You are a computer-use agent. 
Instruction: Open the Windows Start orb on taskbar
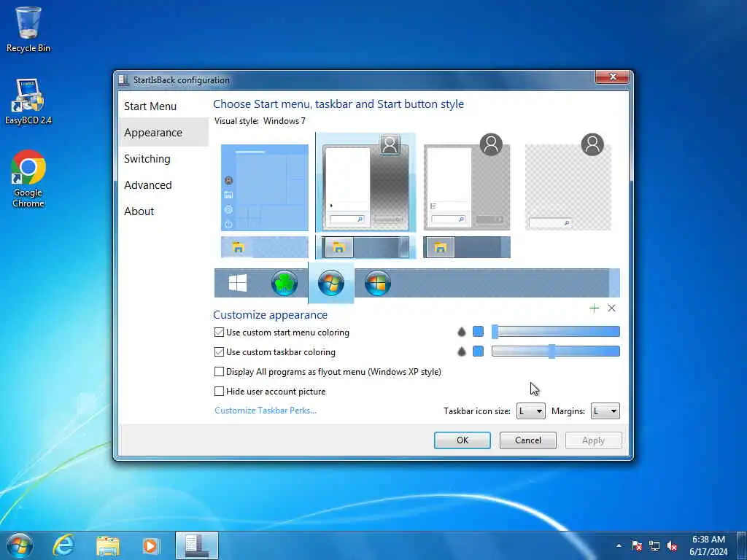[x=20, y=545]
